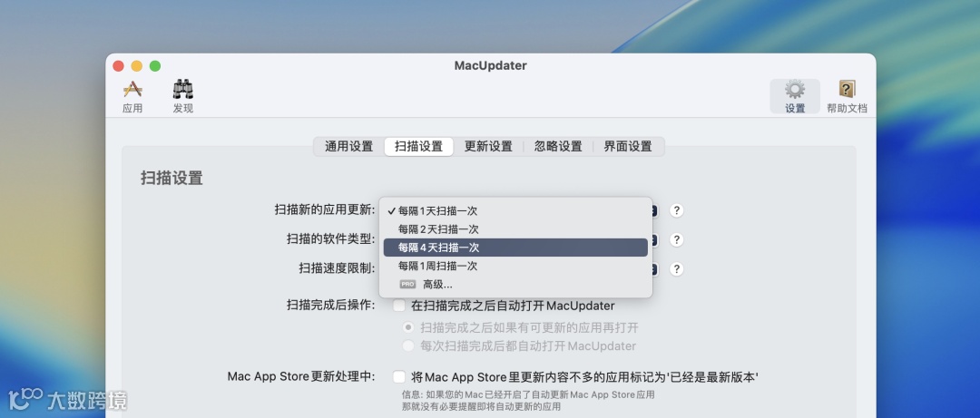This screenshot has width=980, height=418.
Task: Zoom the MacUpdater window with green button
Action: pyautogui.click(x=155, y=66)
